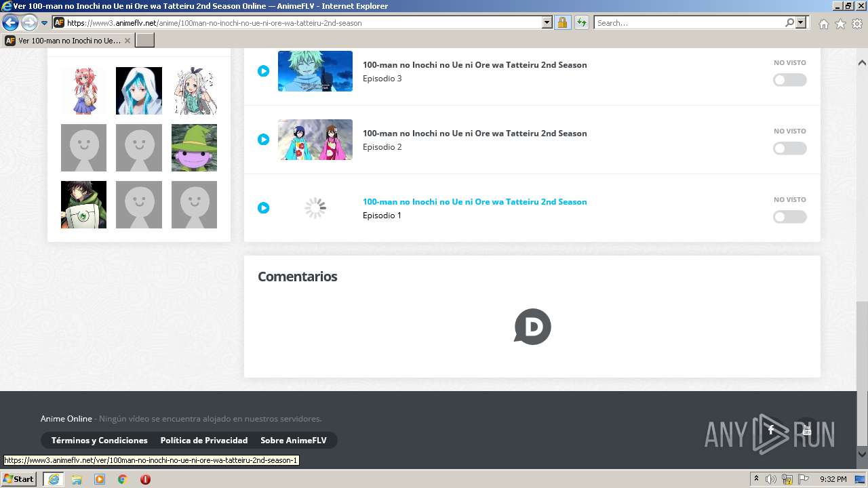Click the page scrollbar up arrow

pos(862,63)
